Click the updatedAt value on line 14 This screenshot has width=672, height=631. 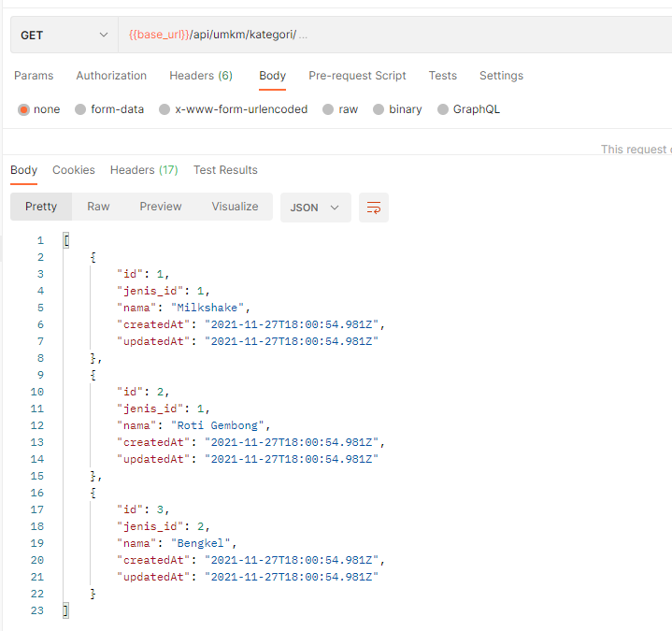pyautogui.click(x=292, y=460)
